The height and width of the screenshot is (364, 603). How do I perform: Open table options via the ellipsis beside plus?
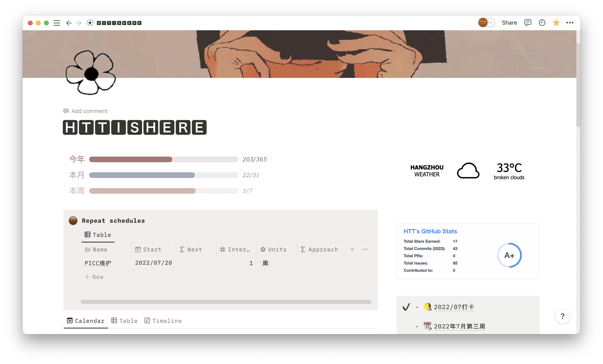[x=365, y=249]
